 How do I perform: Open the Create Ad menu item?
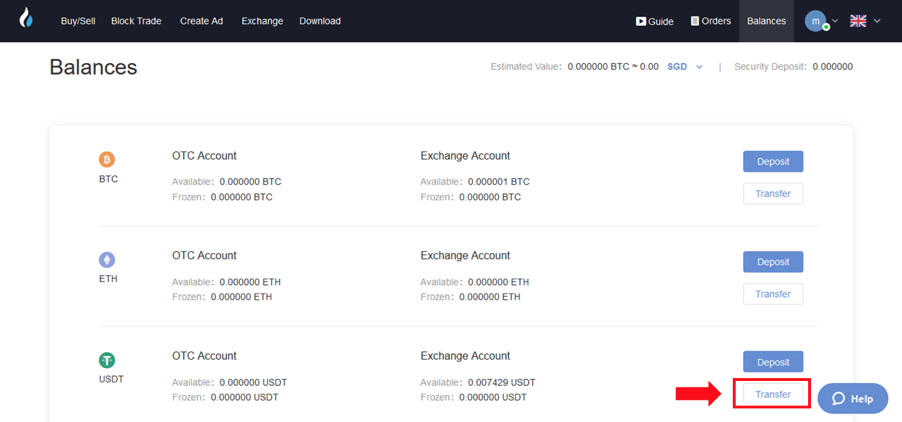[201, 21]
